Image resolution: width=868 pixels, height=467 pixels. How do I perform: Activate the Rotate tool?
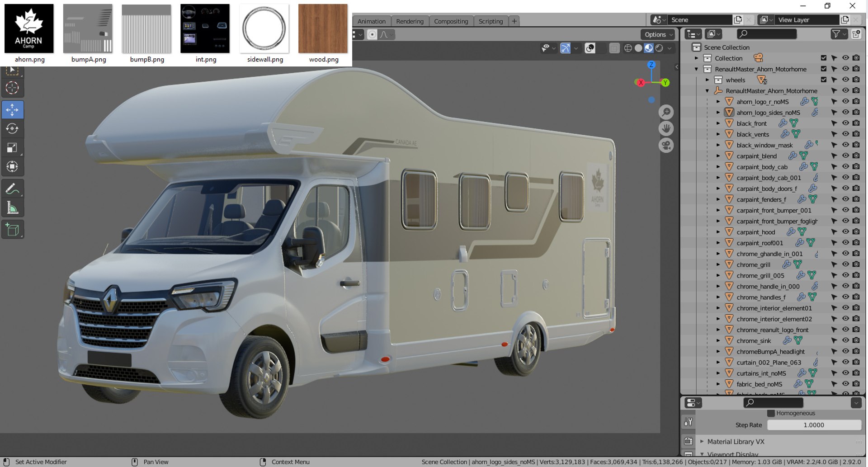[12, 129]
